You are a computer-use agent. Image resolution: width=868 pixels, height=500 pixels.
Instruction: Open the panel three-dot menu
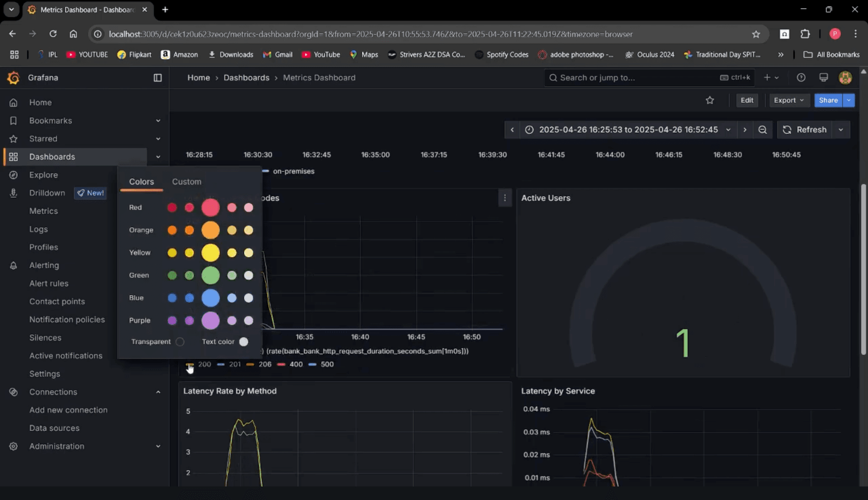[x=505, y=198]
